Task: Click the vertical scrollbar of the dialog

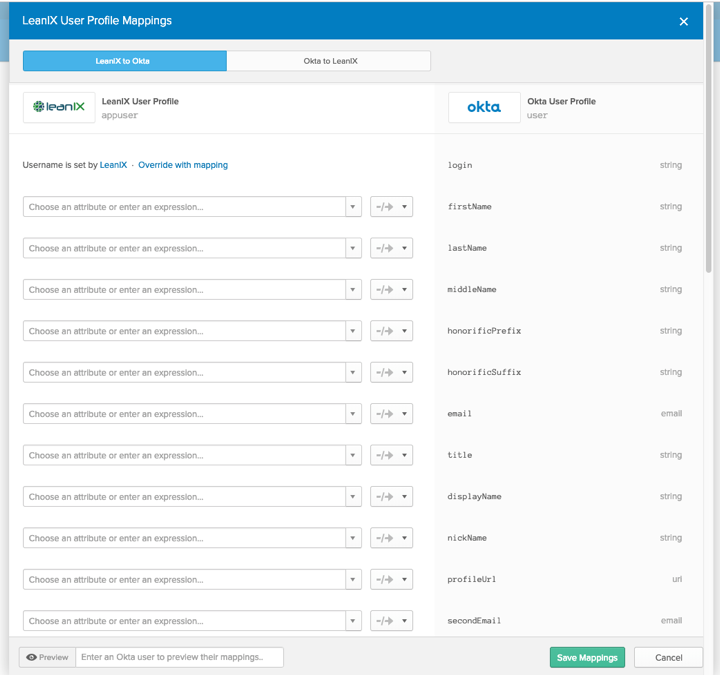Action: tap(709, 138)
